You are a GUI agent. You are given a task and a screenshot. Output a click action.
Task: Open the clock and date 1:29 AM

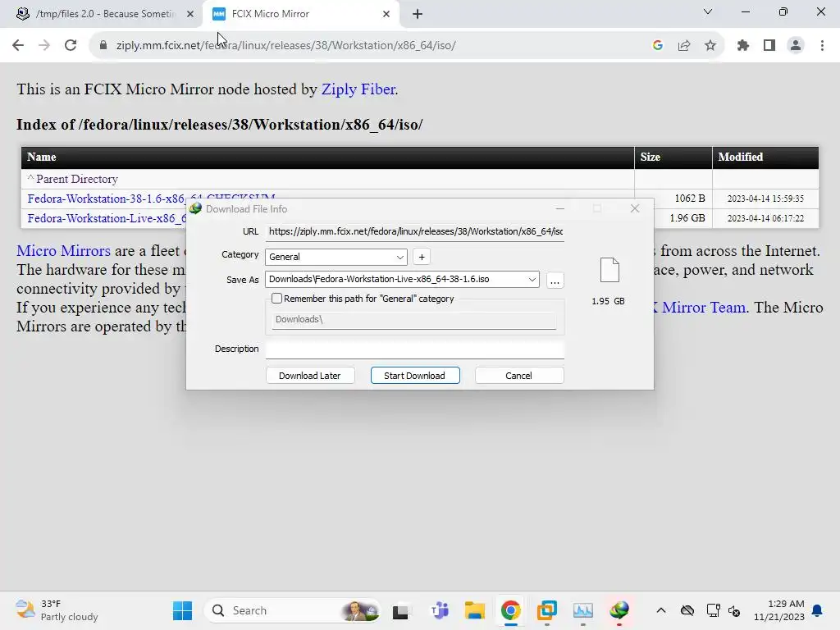pos(779,610)
